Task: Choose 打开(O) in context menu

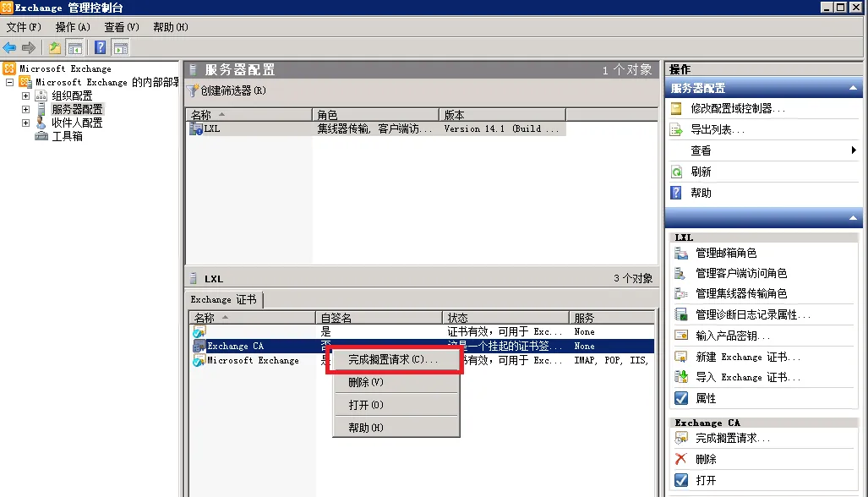Action: 396,405
